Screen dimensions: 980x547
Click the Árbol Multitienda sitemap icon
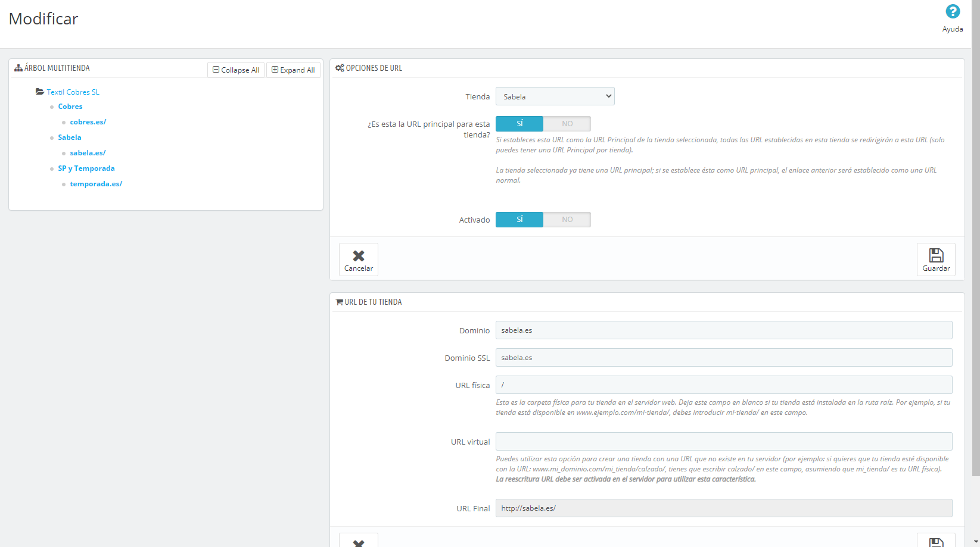[18, 68]
